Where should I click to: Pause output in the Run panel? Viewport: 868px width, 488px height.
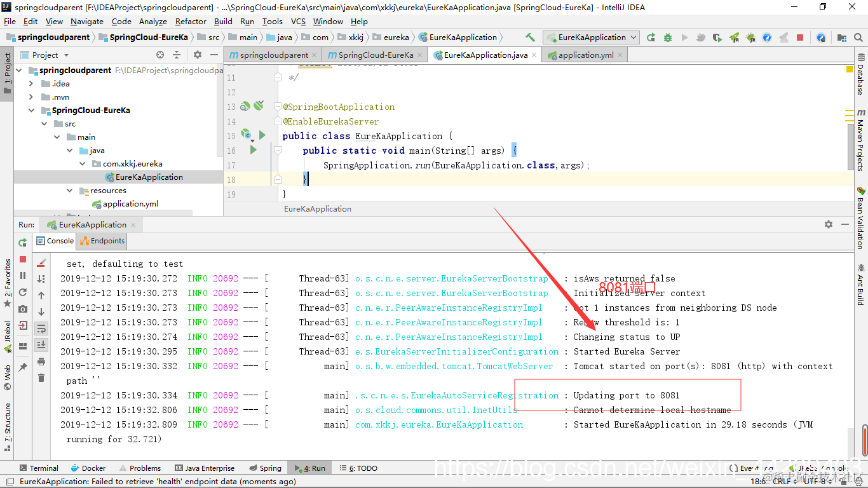pos(23,276)
